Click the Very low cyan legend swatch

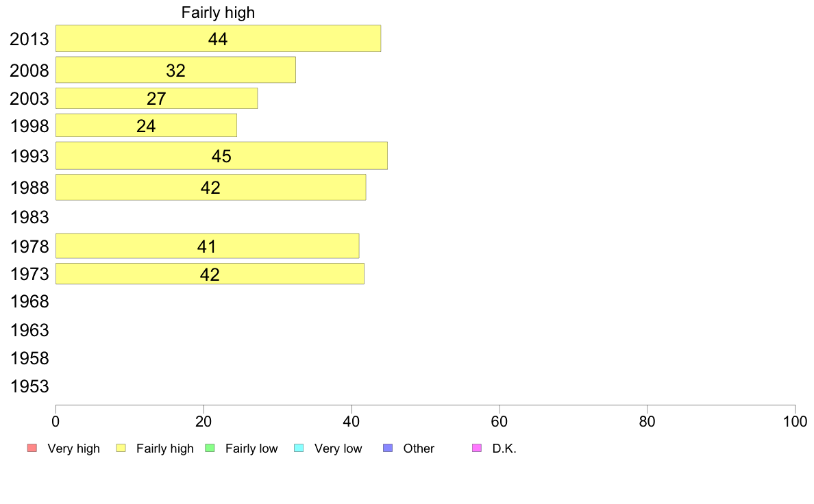299,448
